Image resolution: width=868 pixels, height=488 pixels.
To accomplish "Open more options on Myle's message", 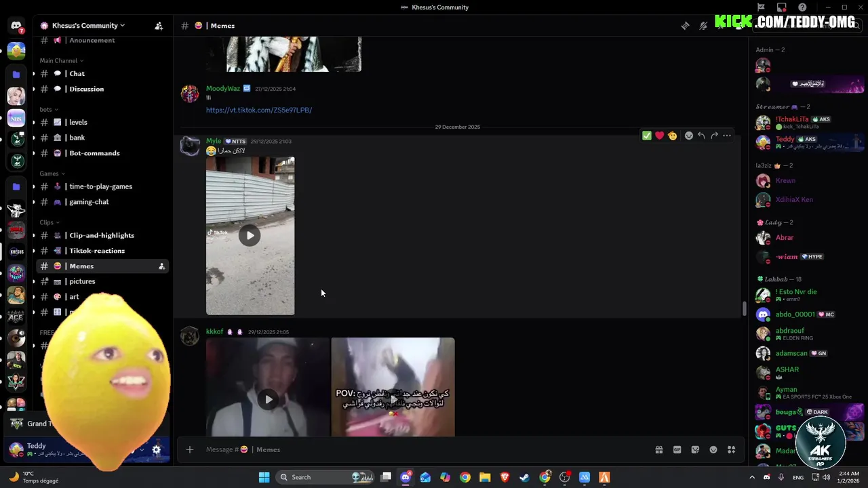I will pos(727,136).
